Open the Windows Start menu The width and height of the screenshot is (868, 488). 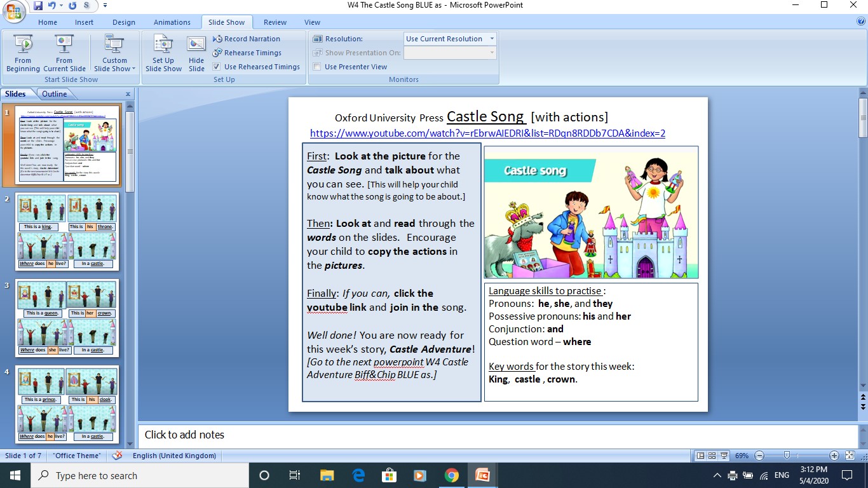coord(15,475)
